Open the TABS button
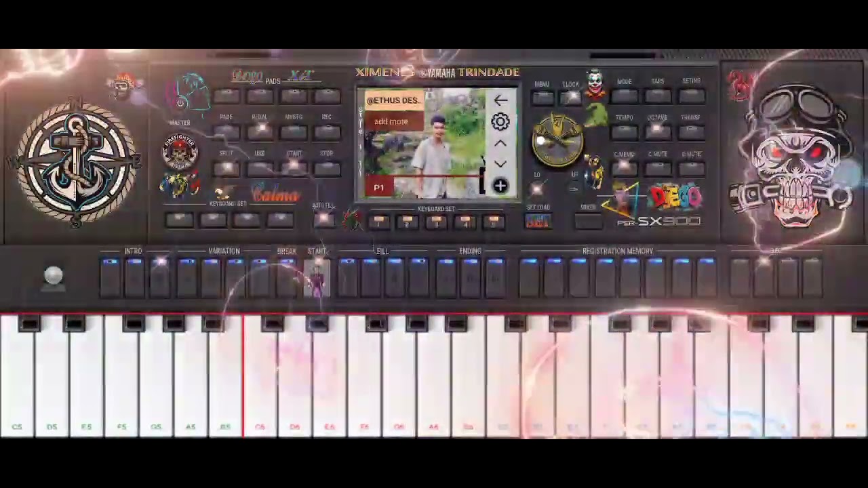868x488 pixels. (658, 95)
